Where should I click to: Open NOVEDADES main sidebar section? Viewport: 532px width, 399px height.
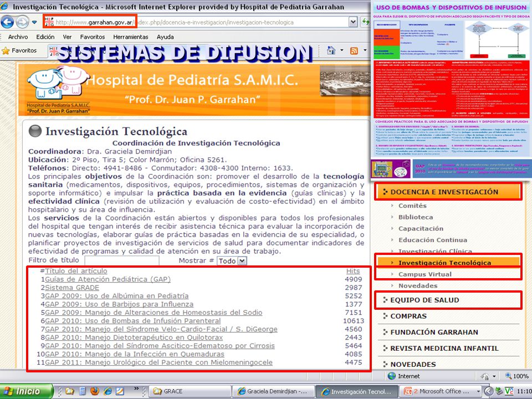coord(413,365)
